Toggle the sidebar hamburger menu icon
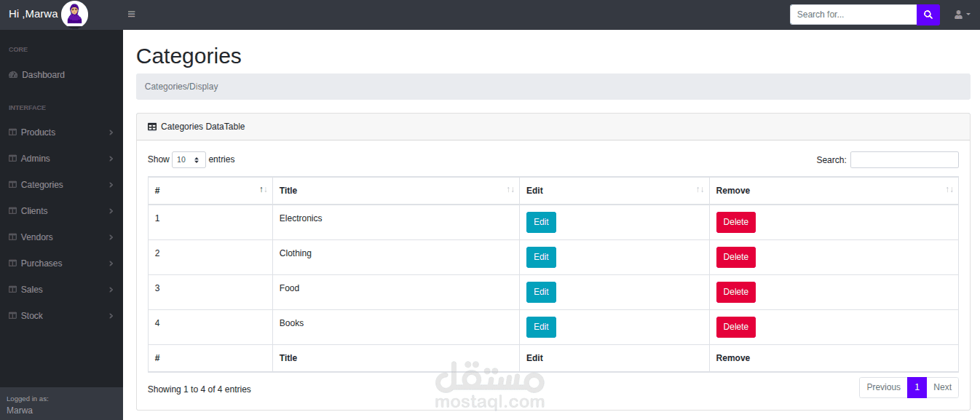The height and width of the screenshot is (420, 980). 131,15
